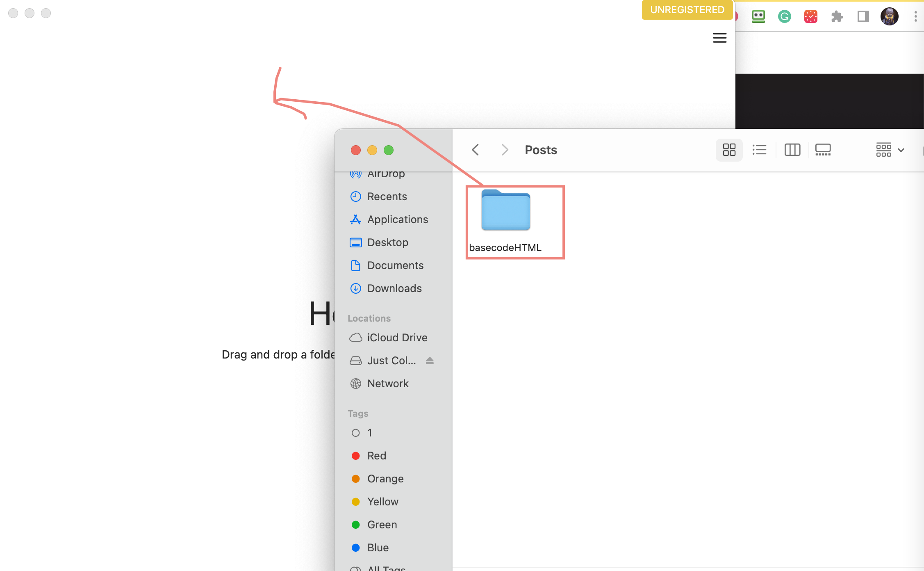Select the Green tag in the sidebar
The width and height of the screenshot is (924, 571).
381,524
